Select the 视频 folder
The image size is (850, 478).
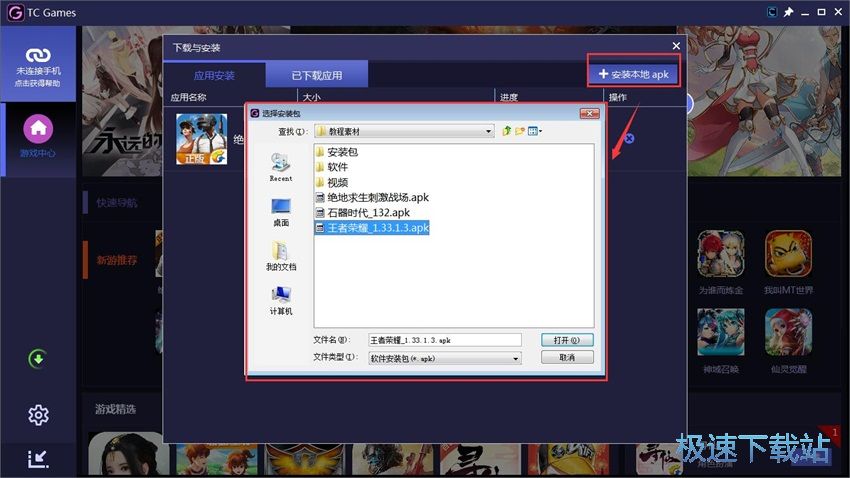pyautogui.click(x=331, y=182)
